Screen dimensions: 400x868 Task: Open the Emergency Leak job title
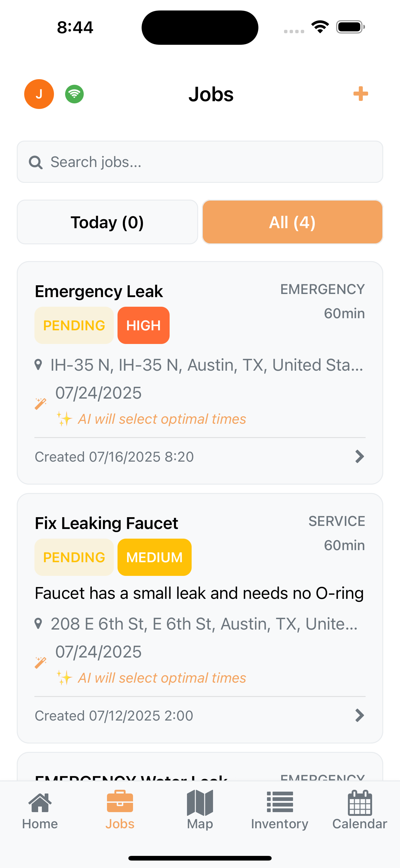99,291
